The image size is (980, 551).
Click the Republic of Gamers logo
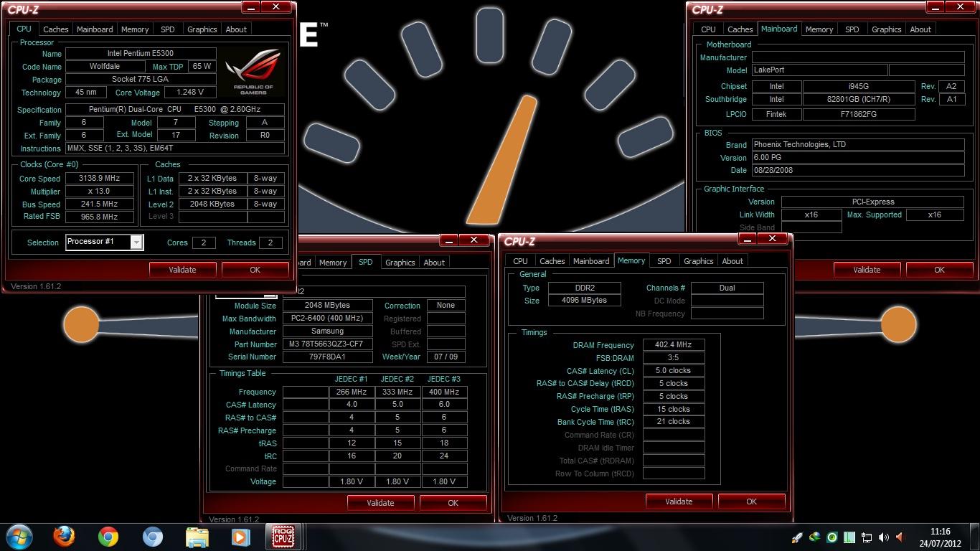point(253,72)
